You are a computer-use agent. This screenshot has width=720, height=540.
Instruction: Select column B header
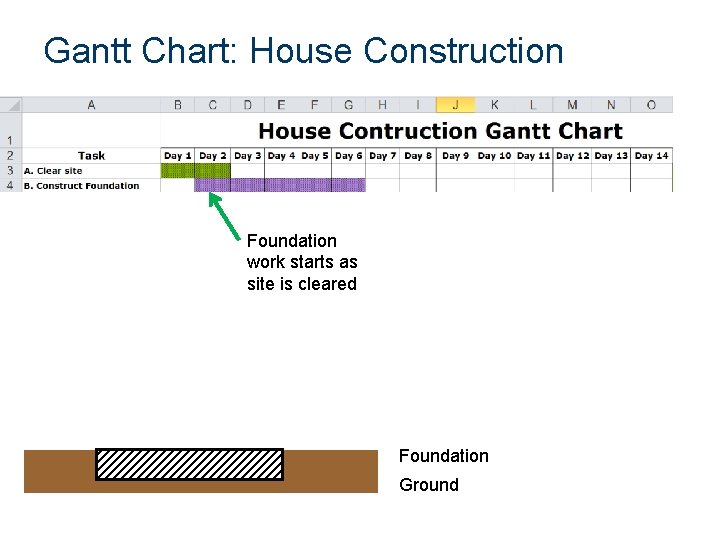click(x=178, y=105)
